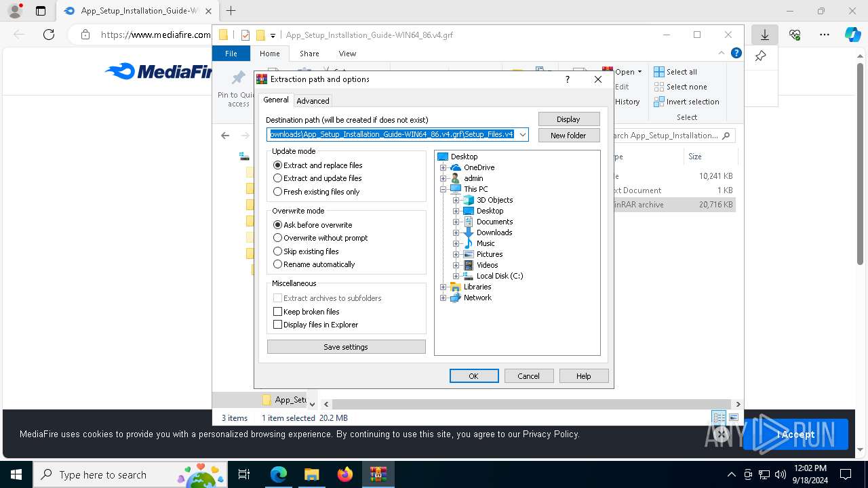Select Fresh existing files only option
Screen dimensions: 868x488
(x=316, y=192)
